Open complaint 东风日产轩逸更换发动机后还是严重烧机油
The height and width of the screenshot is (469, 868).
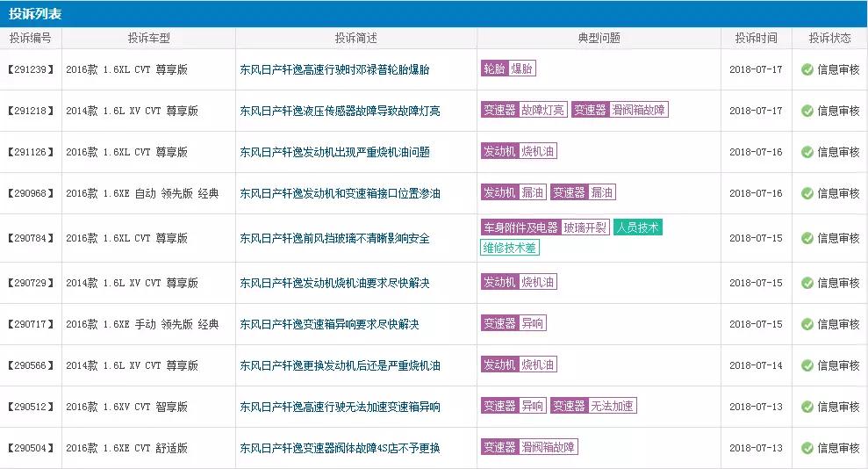pyautogui.click(x=340, y=365)
